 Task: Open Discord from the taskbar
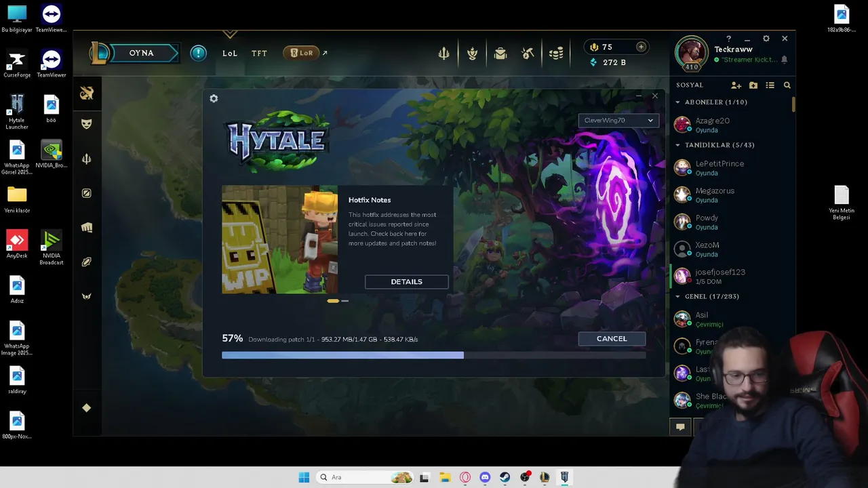pyautogui.click(x=485, y=477)
